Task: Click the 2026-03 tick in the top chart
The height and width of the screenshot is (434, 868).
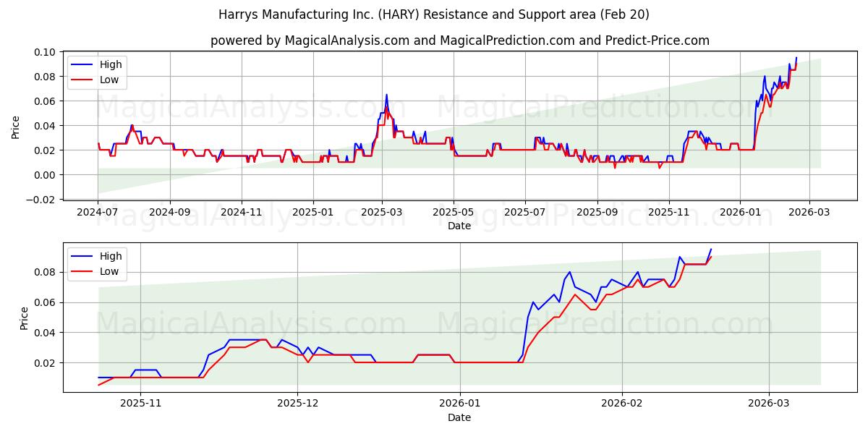Action: coord(809,212)
